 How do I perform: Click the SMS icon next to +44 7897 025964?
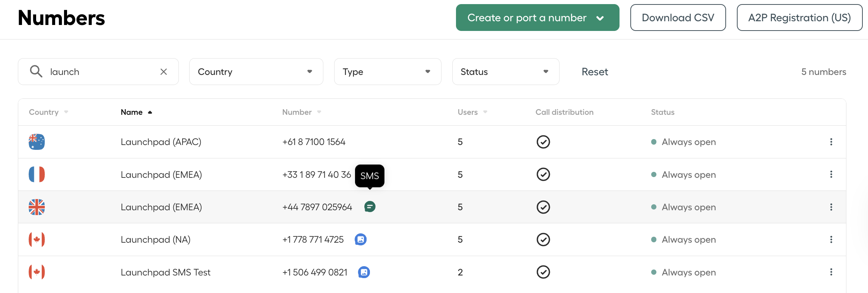pyautogui.click(x=370, y=207)
